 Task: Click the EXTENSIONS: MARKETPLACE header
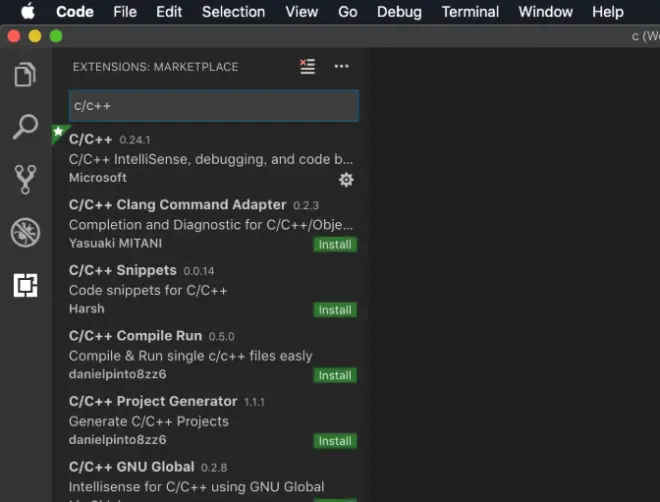tap(156, 67)
